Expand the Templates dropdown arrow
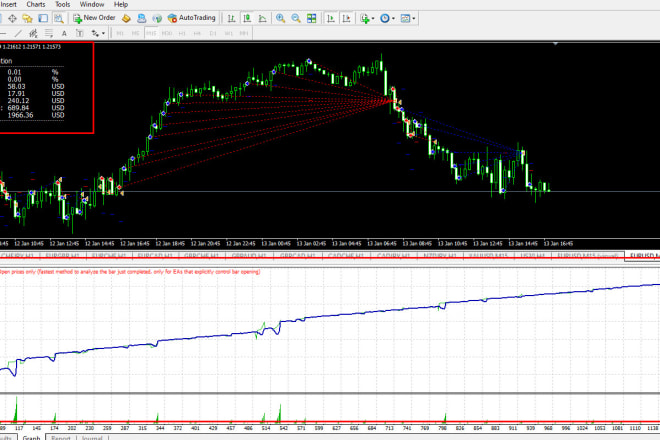Screen dimensions: 660x440 (x=414, y=19)
